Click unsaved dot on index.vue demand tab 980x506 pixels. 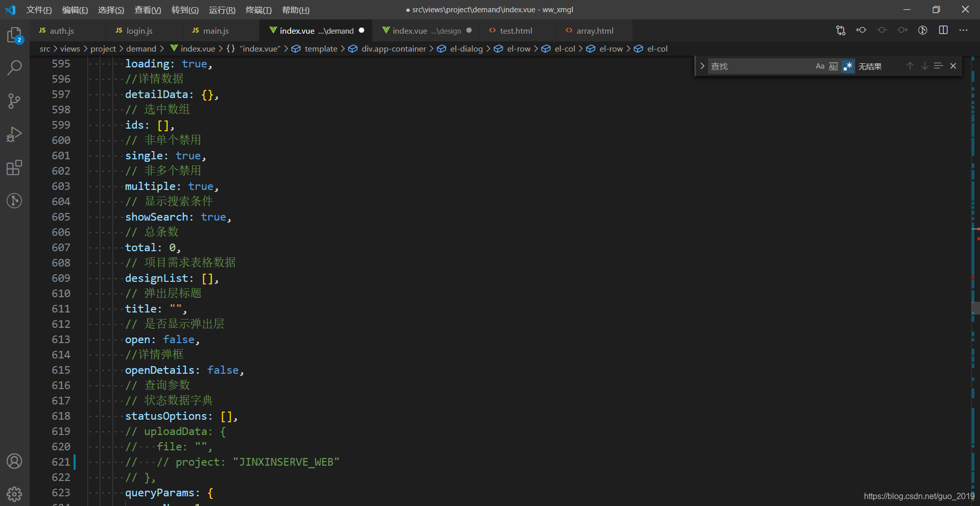tap(362, 30)
